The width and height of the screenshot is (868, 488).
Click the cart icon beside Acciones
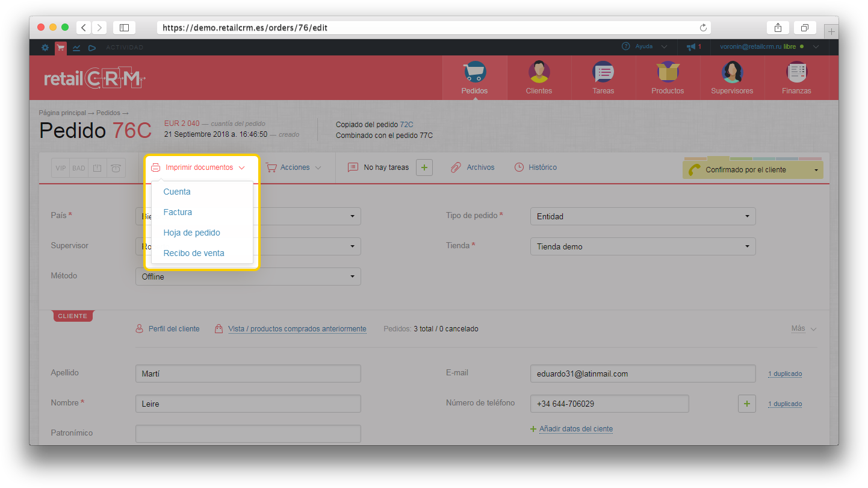coord(271,167)
